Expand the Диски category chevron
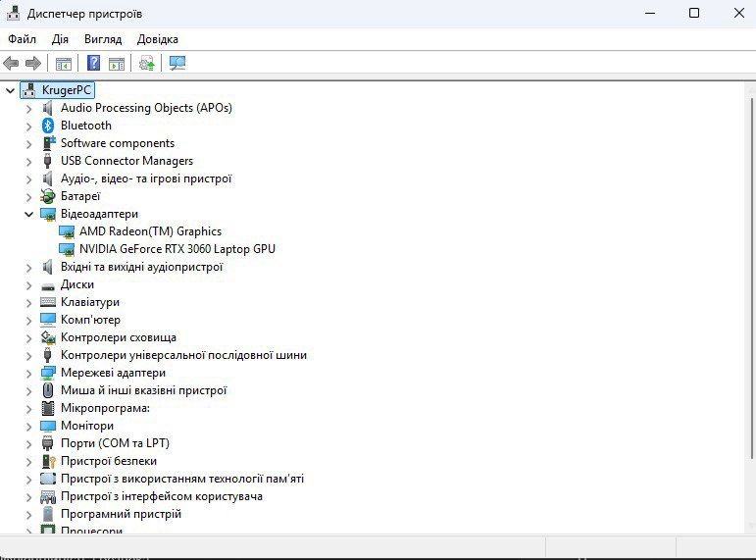The height and width of the screenshot is (560, 756). [29, 285]
